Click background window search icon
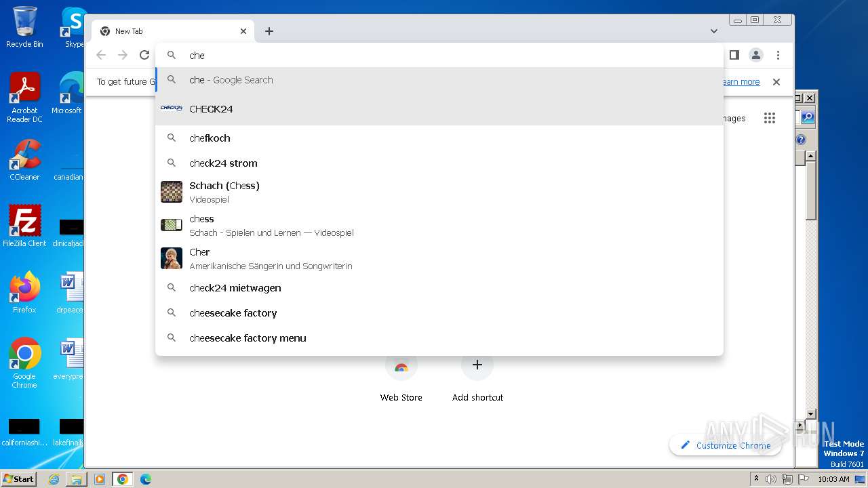 pos(807,117)
